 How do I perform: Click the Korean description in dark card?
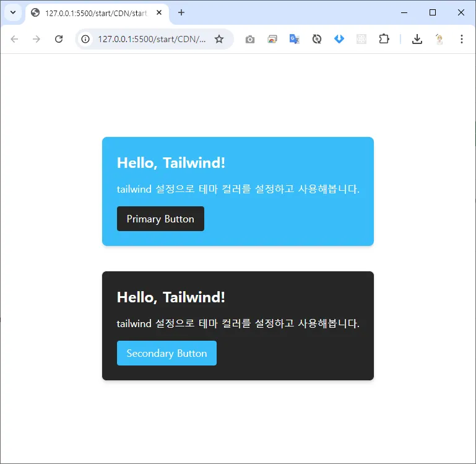pos(238,323)
